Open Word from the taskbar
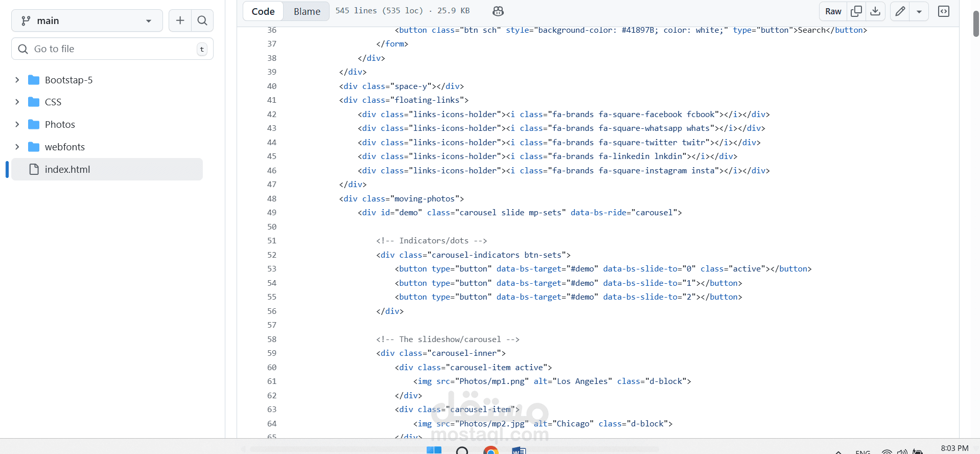 519,450
